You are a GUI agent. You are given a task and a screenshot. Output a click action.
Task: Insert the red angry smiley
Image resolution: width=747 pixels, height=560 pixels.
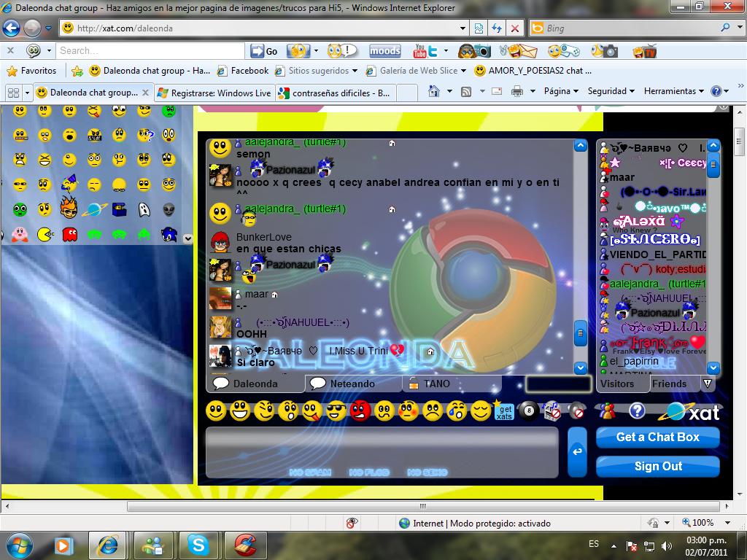coord(360,411)
